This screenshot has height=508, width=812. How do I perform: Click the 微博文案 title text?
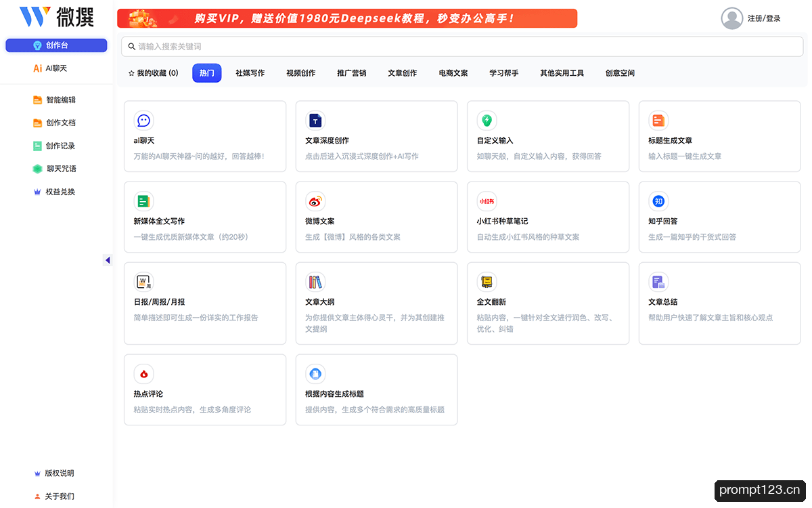tap(319, 221)
